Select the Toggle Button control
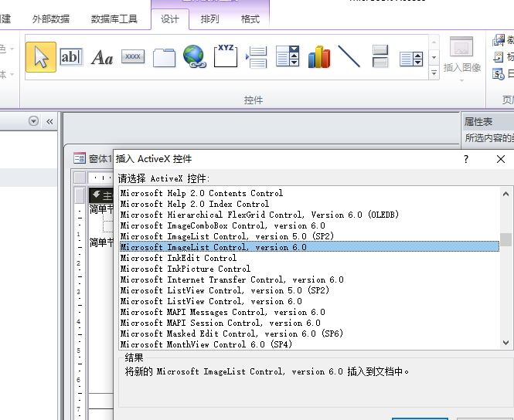 pos(380,56)
